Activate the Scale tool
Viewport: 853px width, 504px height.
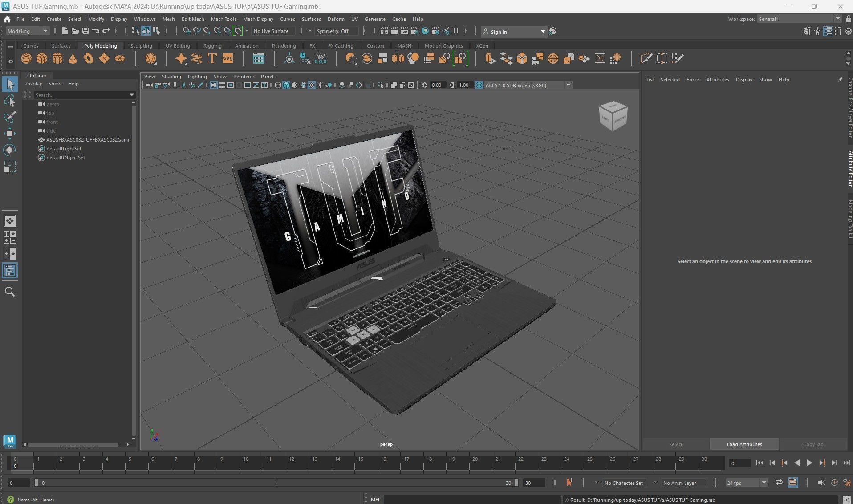click(x=10, y=167)
